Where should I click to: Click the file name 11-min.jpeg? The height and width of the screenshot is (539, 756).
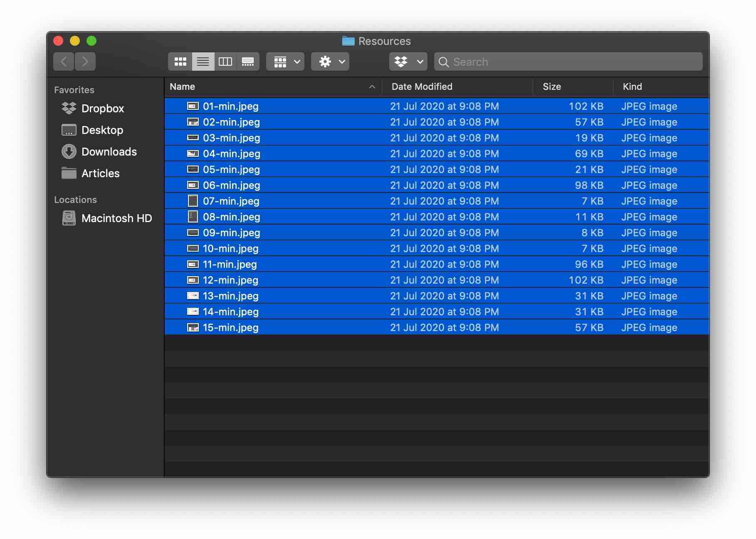pyautogui.click(x=230, y=265)
